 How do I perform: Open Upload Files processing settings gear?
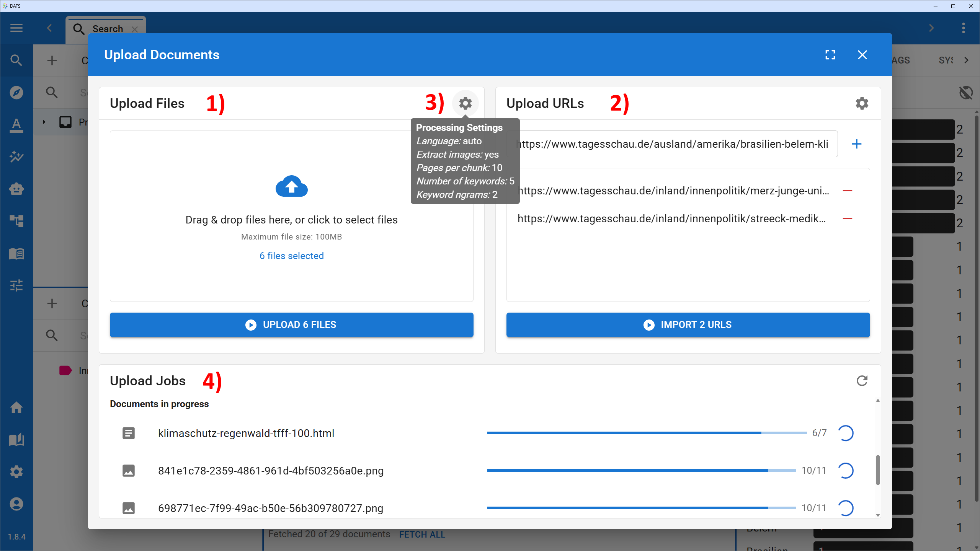click(465, 103)
